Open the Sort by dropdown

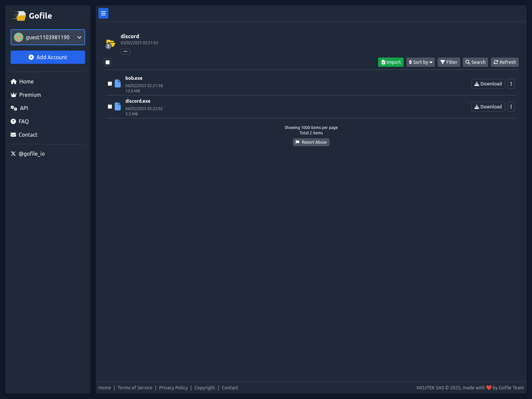[421, 62]
